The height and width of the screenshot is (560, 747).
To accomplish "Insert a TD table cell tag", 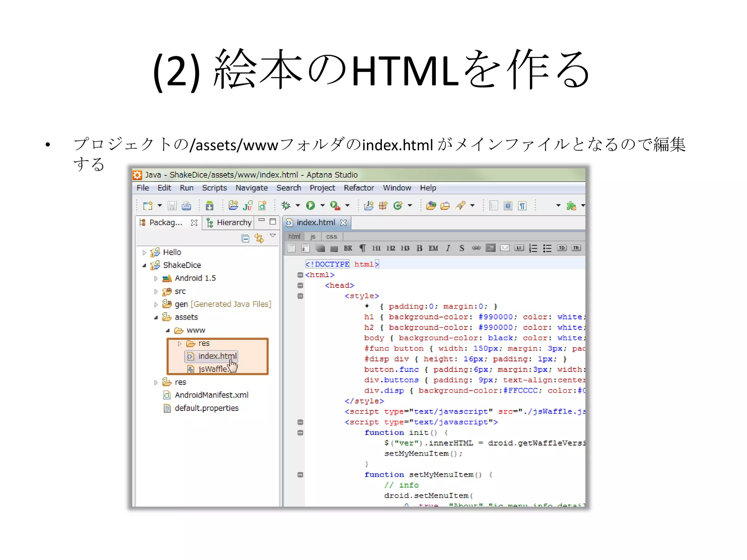I will (x=562, y=248).
